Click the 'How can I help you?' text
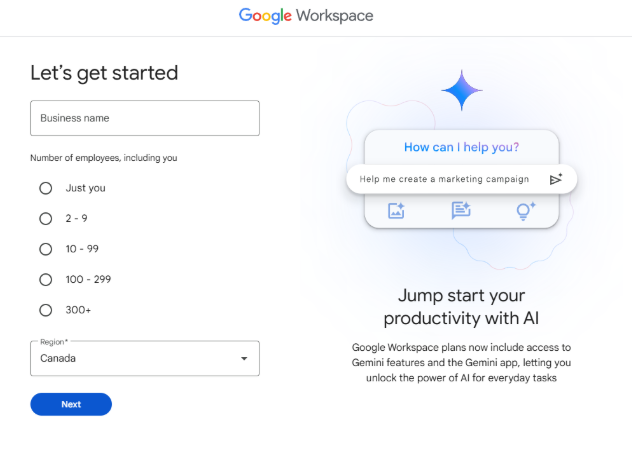The height and width of the screenshot is (463, 632). coord(462,147)
